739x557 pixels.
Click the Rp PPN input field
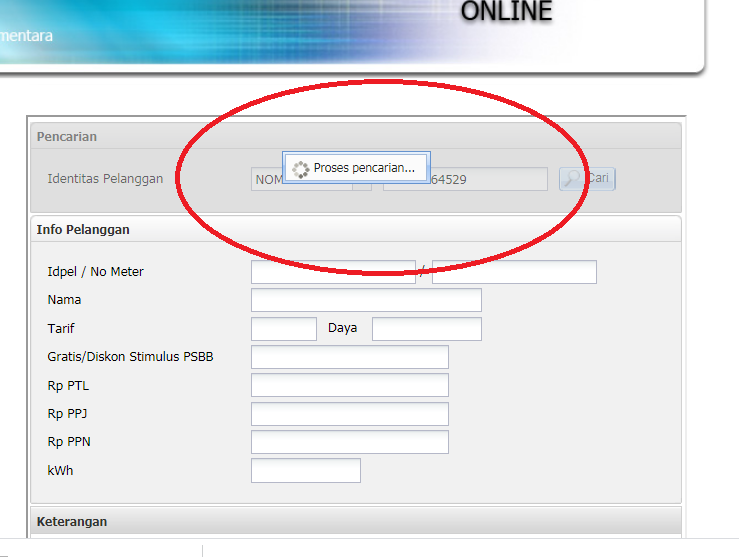(x=350, y=442)
